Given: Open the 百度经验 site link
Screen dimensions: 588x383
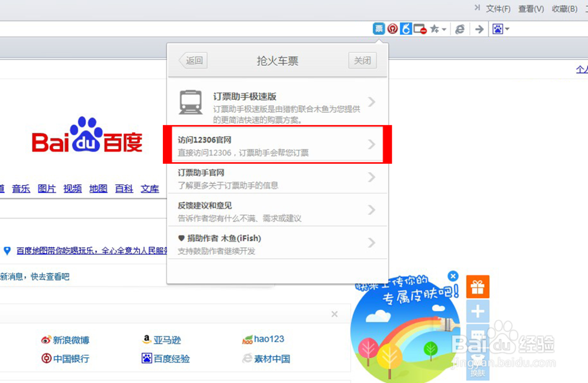Looking at the screenshot, I should [172, 359].
